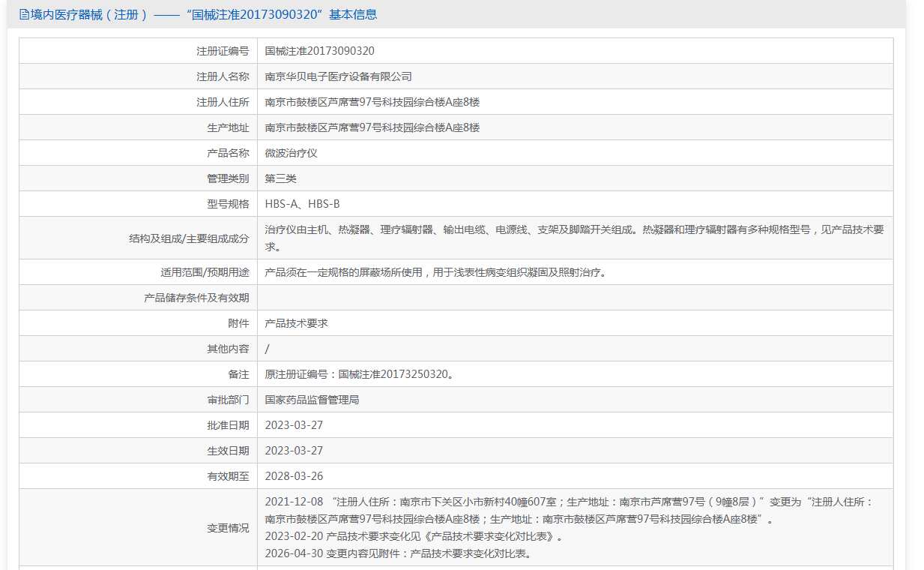The width and height of the screenshot is (924, 570).
Task: Click the 生效日期 label
Action: tap(228, 451)
